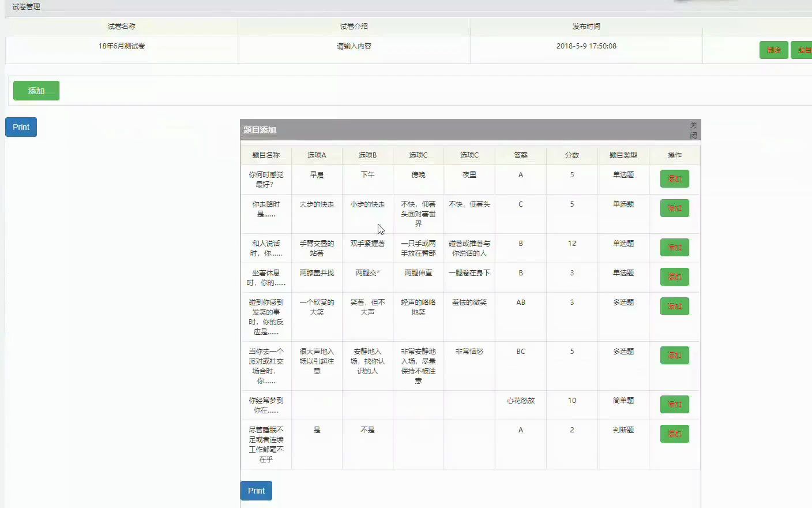The image size is (812, 508).
Task: Click the question type 简单题
Action: [x=623, y=401]
